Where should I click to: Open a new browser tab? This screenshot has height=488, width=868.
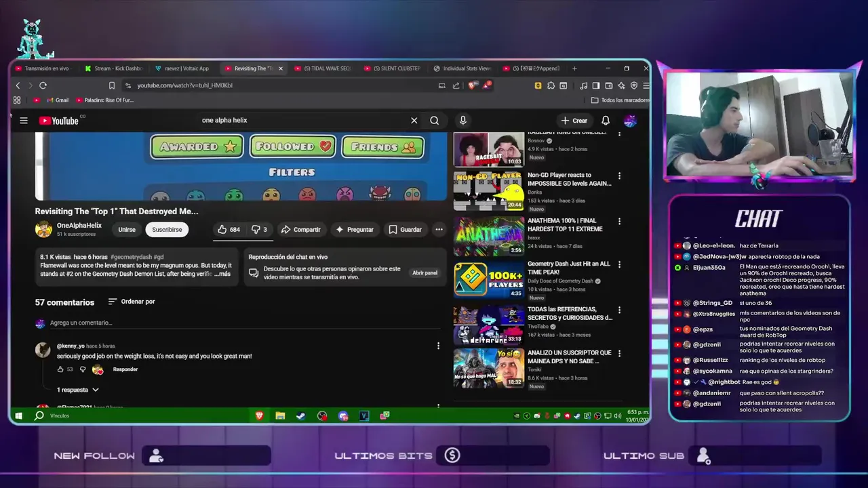[x=574, y=68]
